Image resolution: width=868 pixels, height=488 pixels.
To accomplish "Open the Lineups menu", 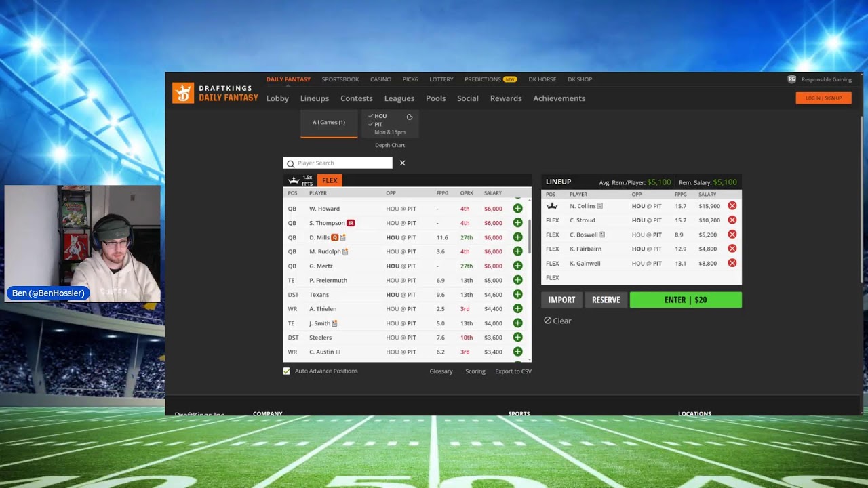I will click(x=315, y=98).
